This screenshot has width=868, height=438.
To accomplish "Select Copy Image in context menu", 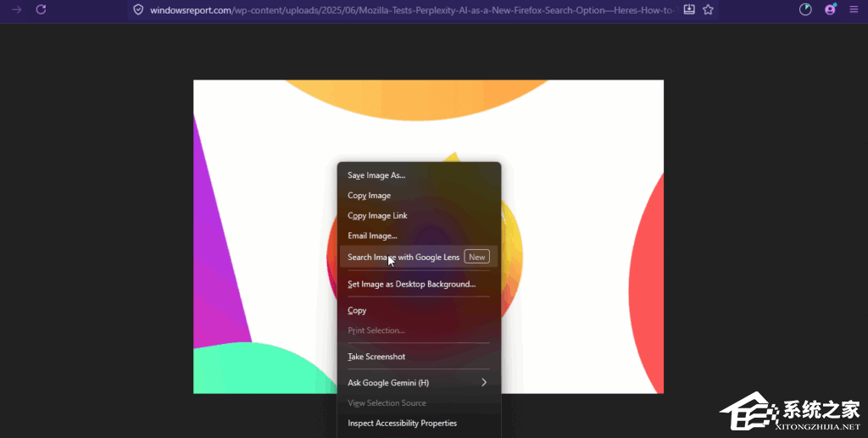I will (x=419, y=195).
